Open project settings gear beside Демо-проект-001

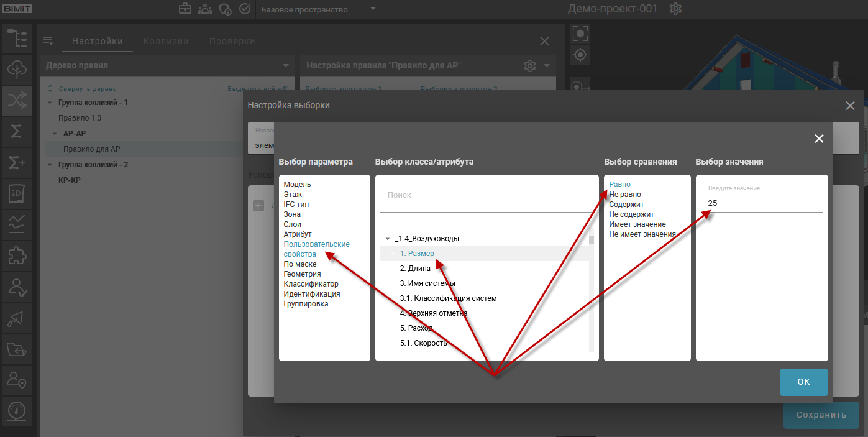(x=676, y=9)
